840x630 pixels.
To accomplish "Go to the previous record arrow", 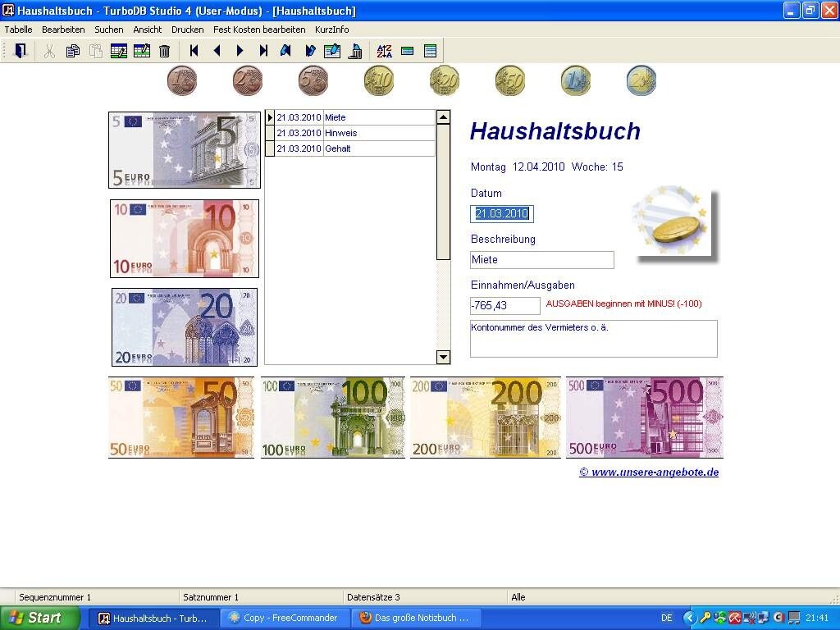I will 217,51.
